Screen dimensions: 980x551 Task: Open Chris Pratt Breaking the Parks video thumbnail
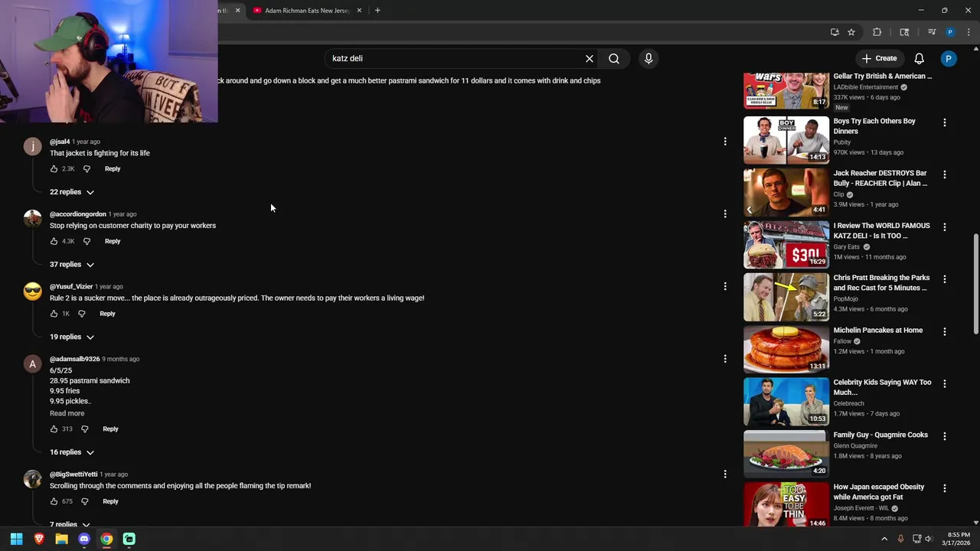pos(786,297)
